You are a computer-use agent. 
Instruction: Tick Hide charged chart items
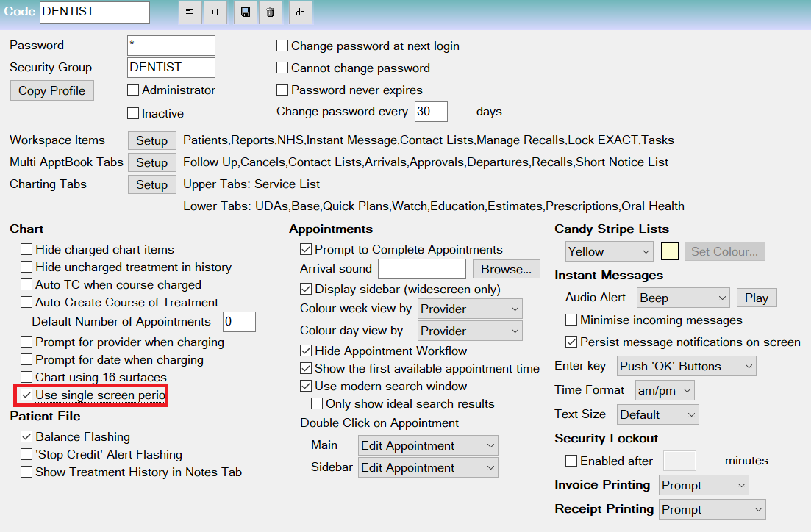pyautogui.click(x=26, y=249)
